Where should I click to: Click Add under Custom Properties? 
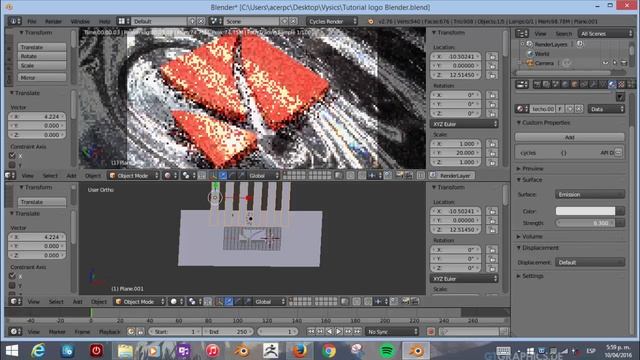[570, 137]
